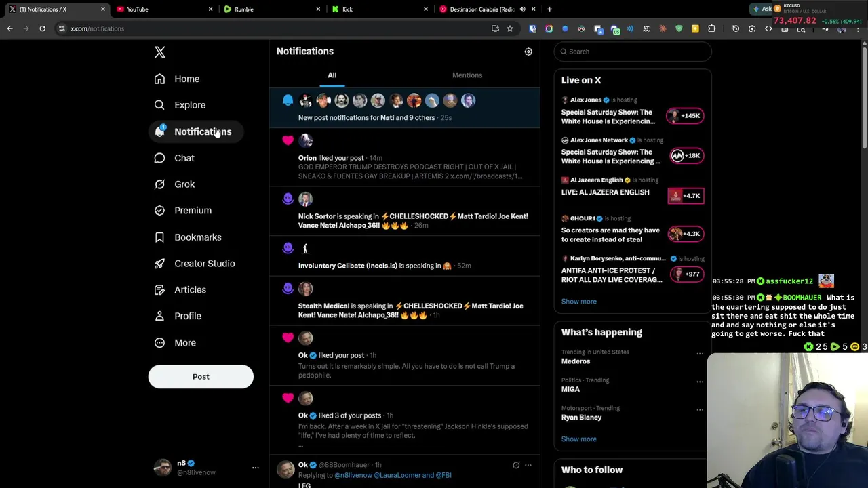Open Chat from the sidebar
The width and height of the screenshot is (868, 488).
[174, 158]
